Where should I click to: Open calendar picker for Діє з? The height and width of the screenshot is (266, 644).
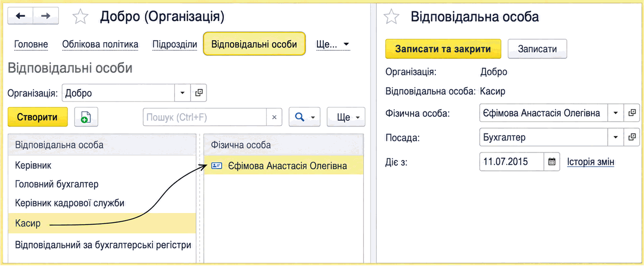552,162
